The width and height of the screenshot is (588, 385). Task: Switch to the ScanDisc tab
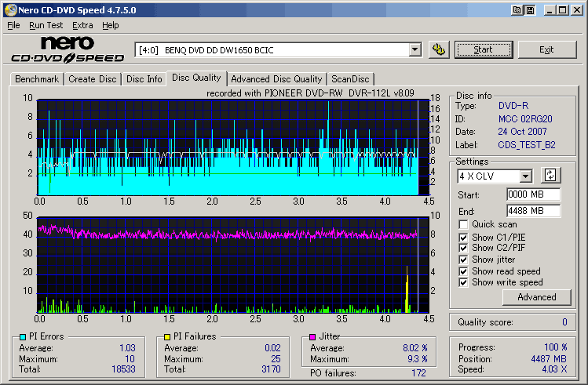pos(350,79)
